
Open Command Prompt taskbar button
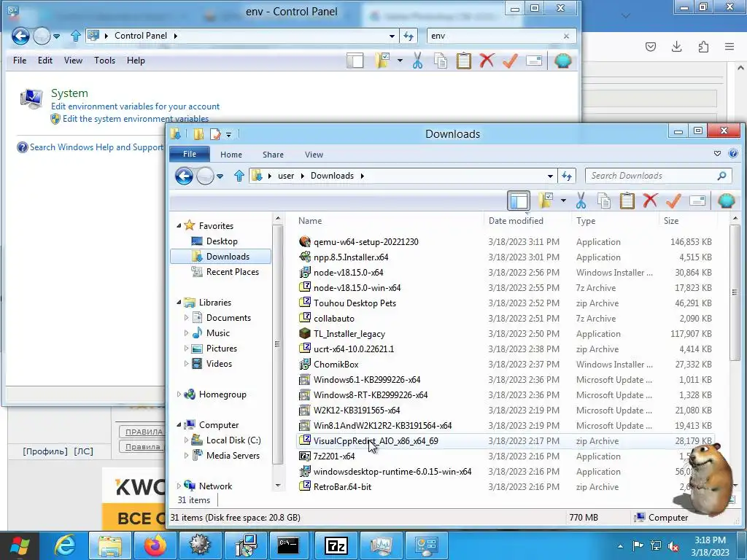(x=289, y=545)
